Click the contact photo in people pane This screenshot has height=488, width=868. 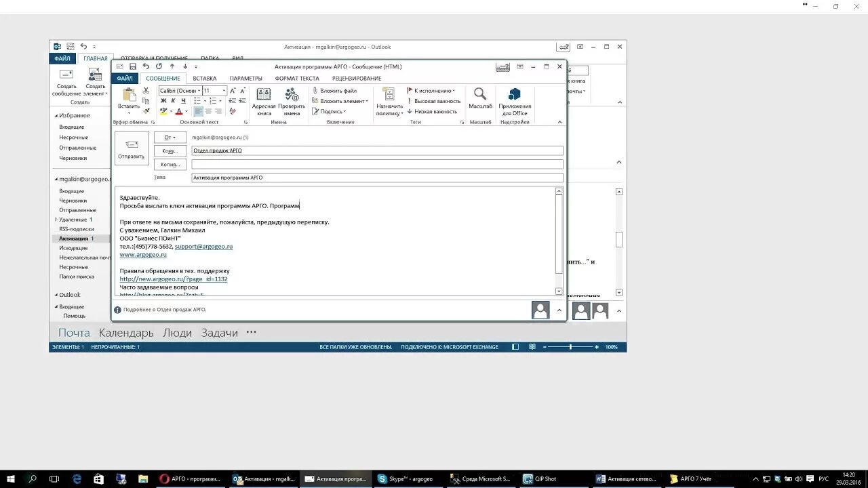tap(540, 310)
